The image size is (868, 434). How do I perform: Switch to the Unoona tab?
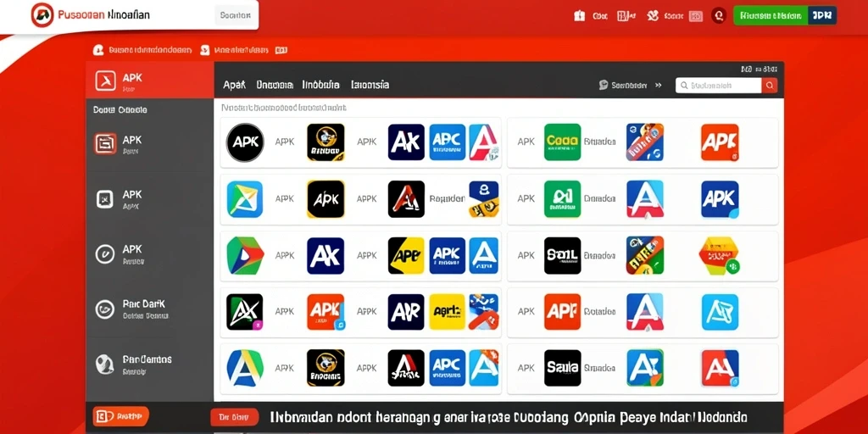point(275,86)
